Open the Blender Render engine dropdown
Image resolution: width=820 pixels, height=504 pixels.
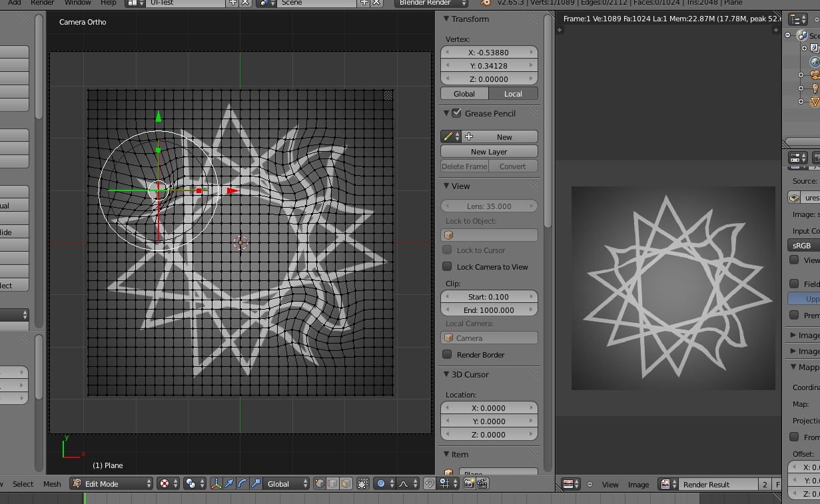(432, 3)
